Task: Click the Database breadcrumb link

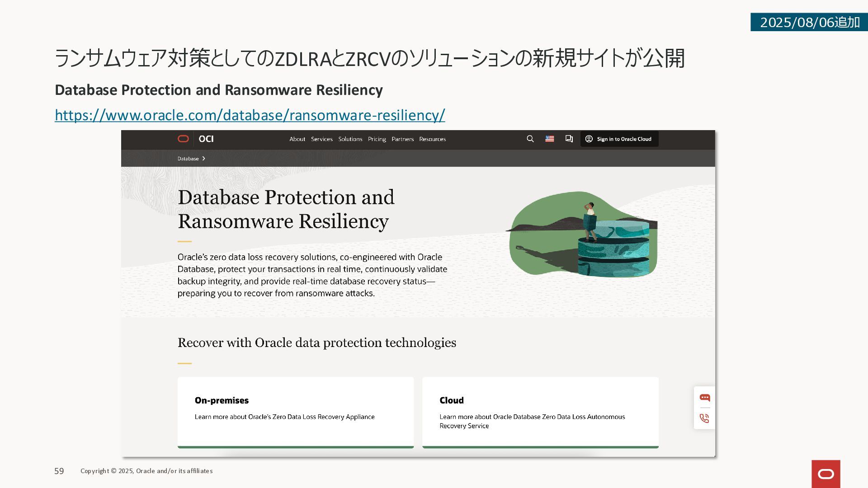Action: coord(188,159)
